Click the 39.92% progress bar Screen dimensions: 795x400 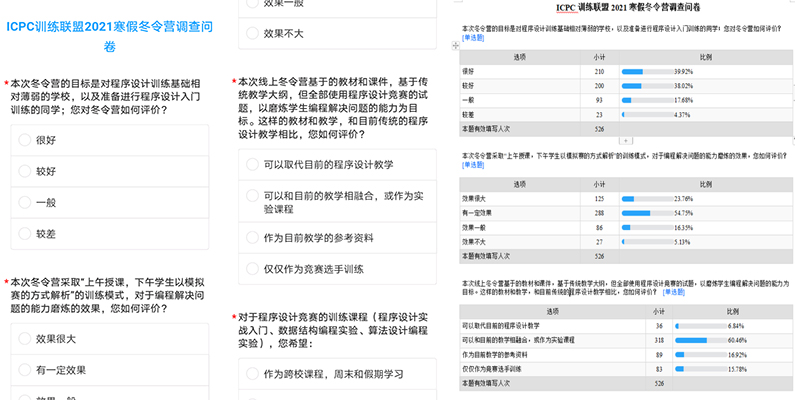point(647,71)
